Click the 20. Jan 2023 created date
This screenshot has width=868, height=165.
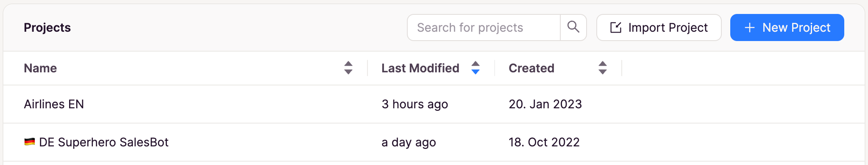point(545,104)
